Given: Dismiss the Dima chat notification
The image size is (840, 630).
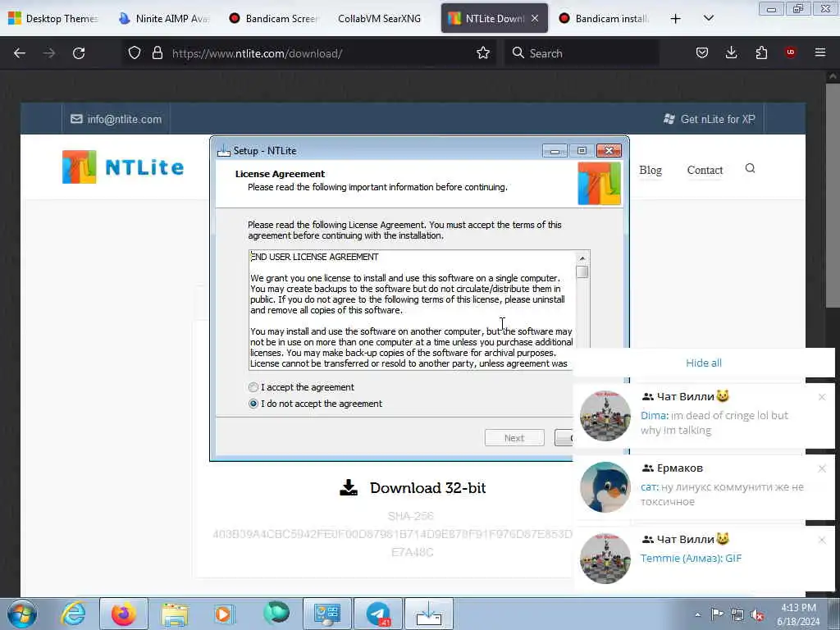Looking at the screenshot, I should [x=822, y=397].
